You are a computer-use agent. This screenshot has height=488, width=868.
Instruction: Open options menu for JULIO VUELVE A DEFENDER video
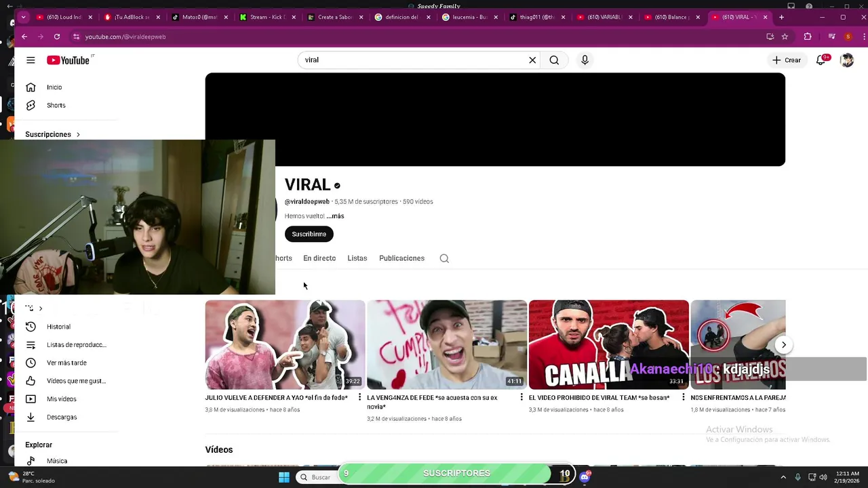pyautogui.click(x=359, y=398)
